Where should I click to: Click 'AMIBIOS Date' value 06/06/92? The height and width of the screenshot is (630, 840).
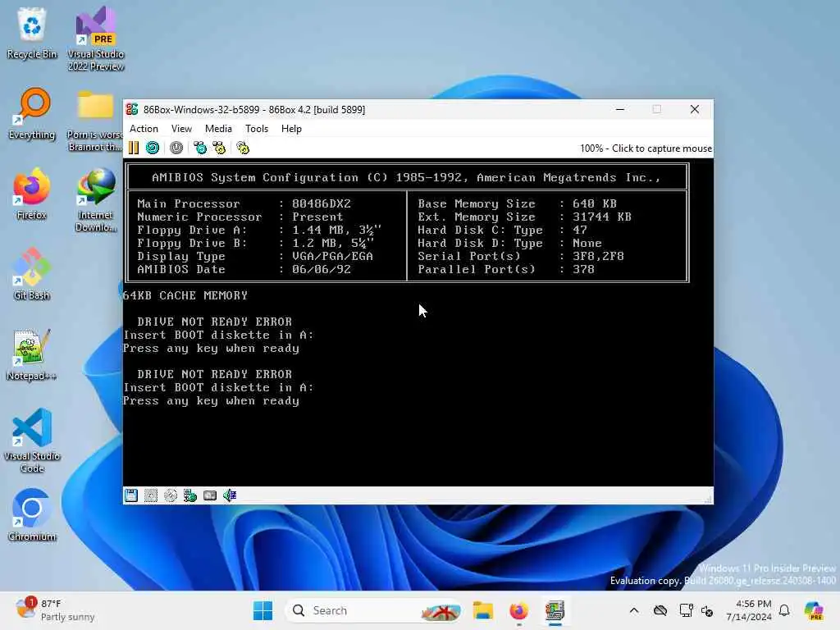click(322, 269)
